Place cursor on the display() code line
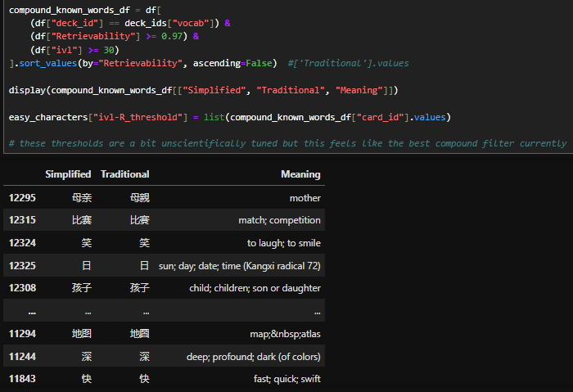The image size is (573, 392). [204, 90]
